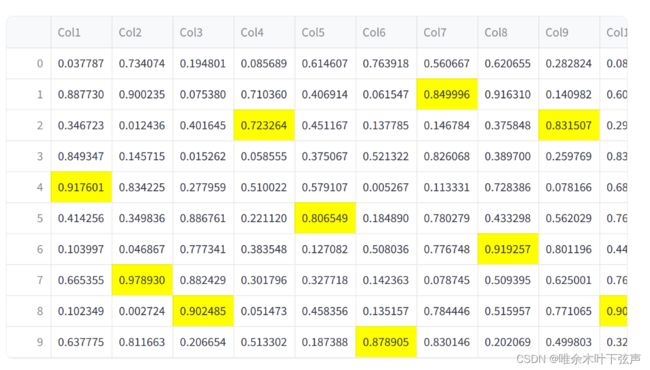Click row index 5
This screenshot has height=370, width=650.
pyautogui.click(x=29, y=218)
